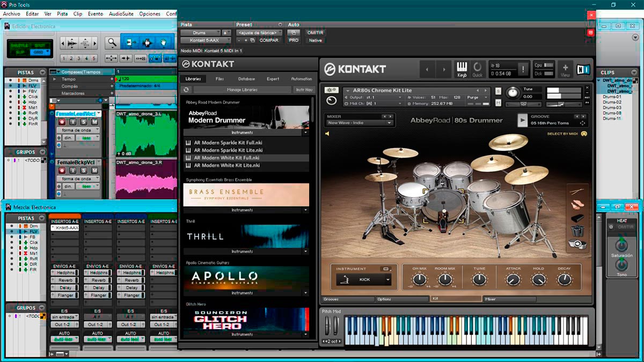Select the Selector waveform tool
This screenshot has height=362, width=644.
[x=148, y=42]
